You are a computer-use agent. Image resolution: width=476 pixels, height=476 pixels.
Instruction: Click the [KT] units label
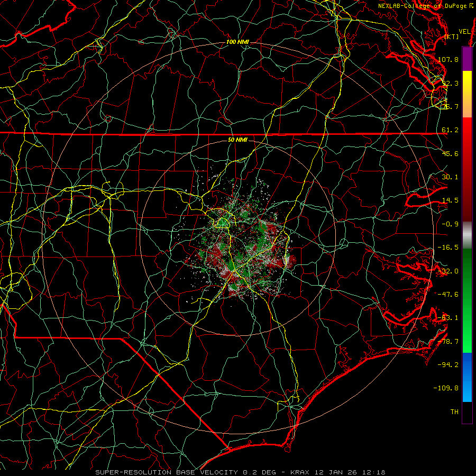click(x=452, y=36)
